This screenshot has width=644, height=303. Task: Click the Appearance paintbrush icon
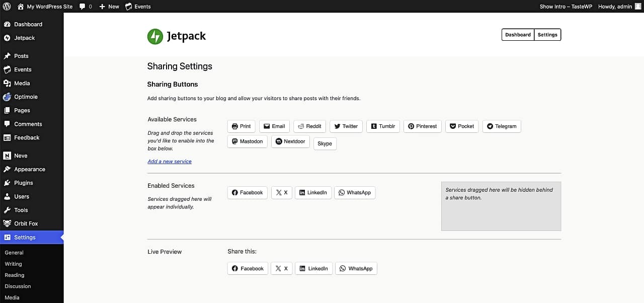click(7, 169)
